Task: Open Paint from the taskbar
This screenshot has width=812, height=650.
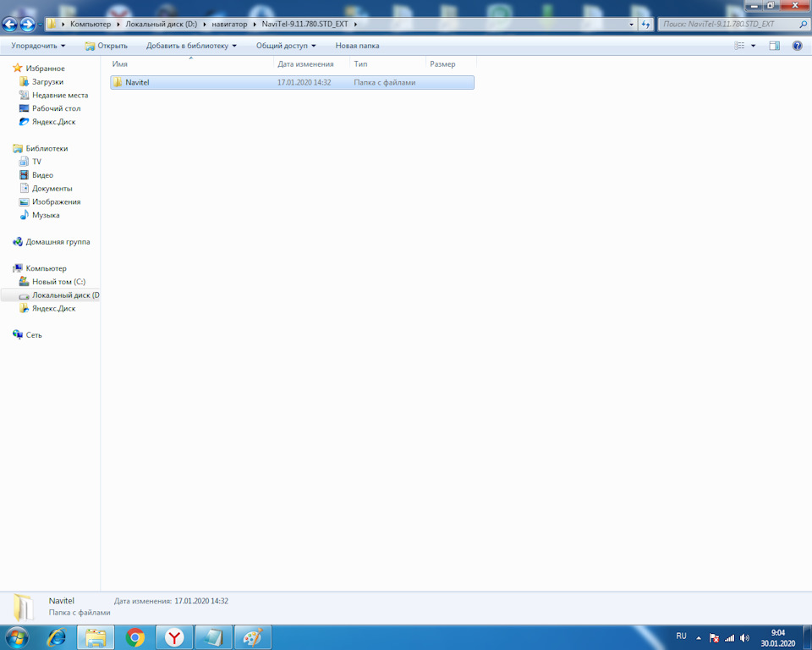Action: pos(253,637)
